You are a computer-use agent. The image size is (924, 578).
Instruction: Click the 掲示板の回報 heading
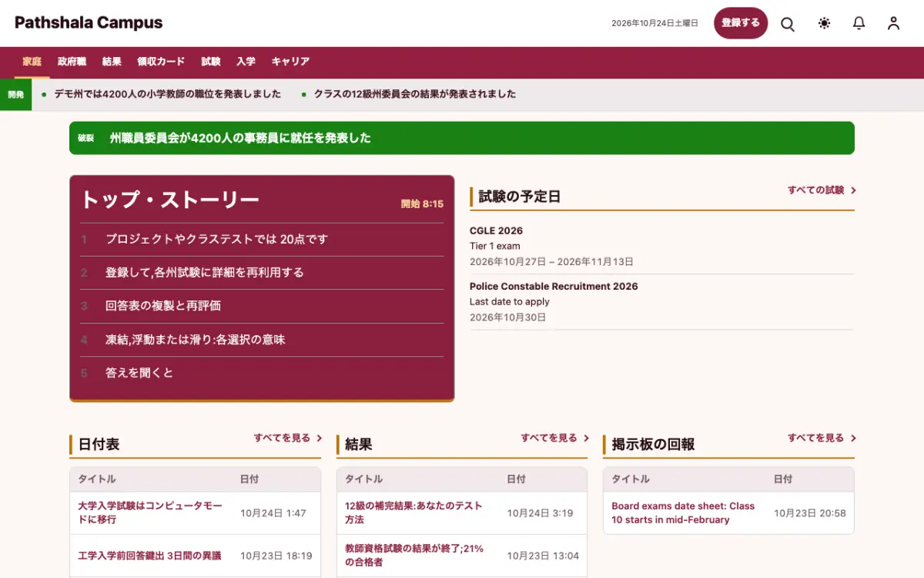tap(653, 445)
